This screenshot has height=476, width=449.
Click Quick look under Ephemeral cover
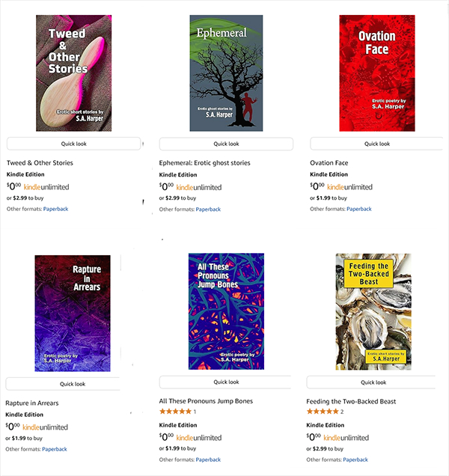[226, 144]
